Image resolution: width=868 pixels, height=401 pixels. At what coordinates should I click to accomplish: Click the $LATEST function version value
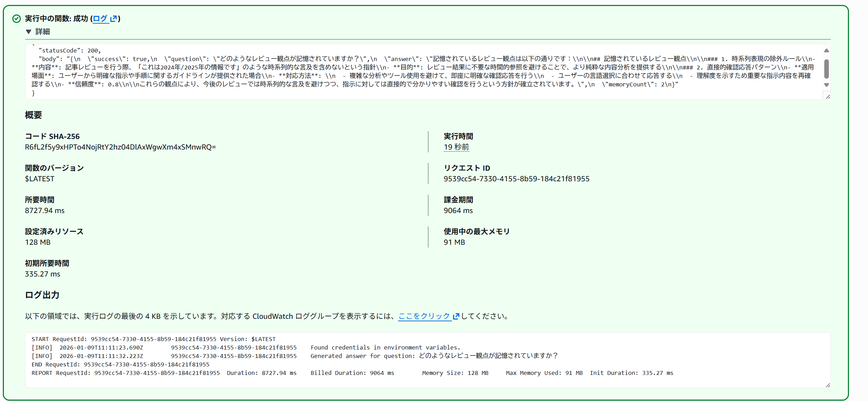click(x=39, y=179)
